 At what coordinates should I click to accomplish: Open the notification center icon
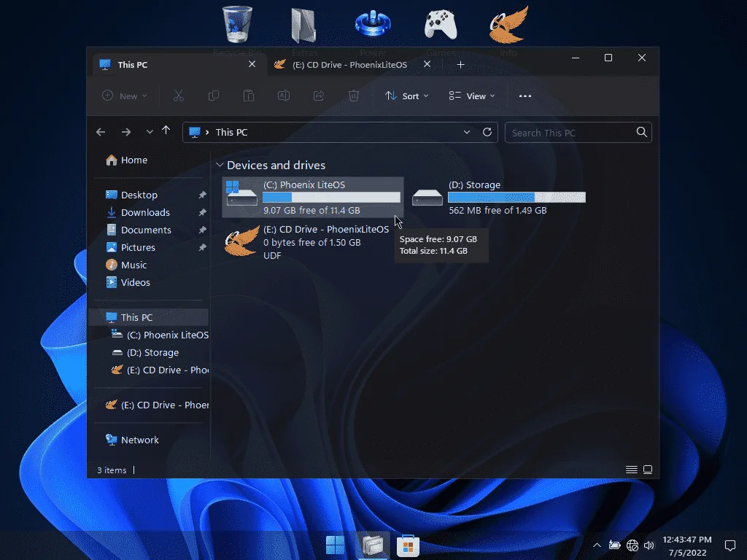729,545
